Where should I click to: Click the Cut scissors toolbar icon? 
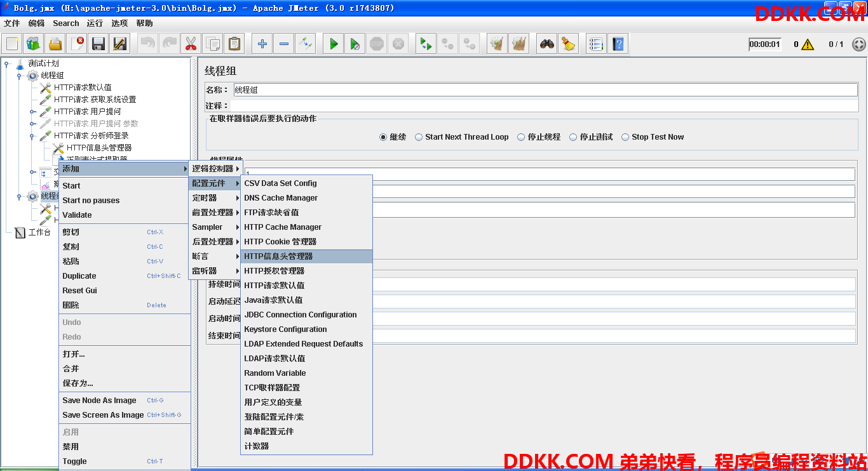(x=191, y=44)
